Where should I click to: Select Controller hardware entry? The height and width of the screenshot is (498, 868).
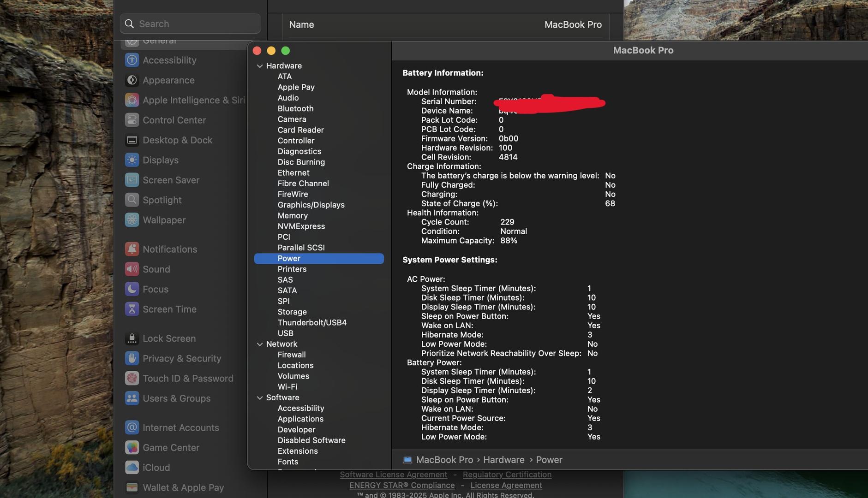pos(296,141)
